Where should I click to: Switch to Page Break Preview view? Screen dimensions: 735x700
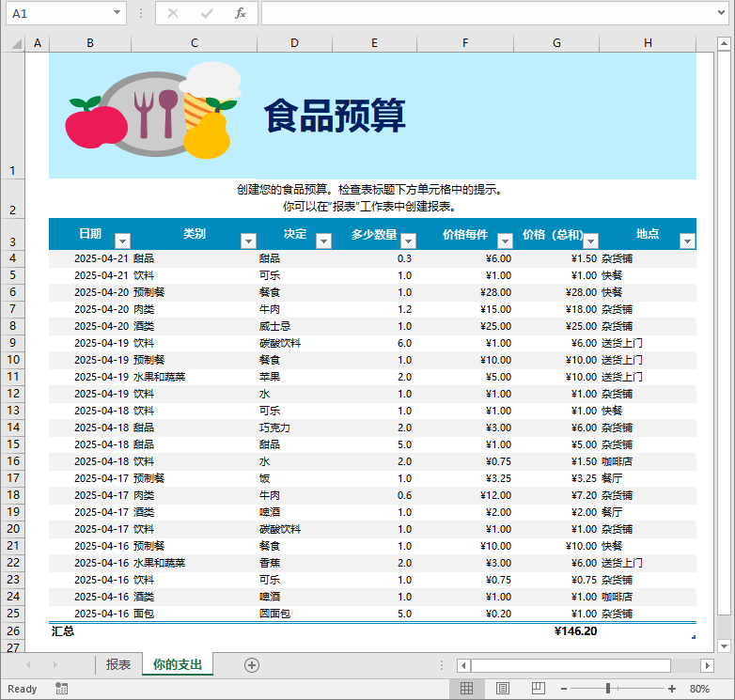[539, 689]
